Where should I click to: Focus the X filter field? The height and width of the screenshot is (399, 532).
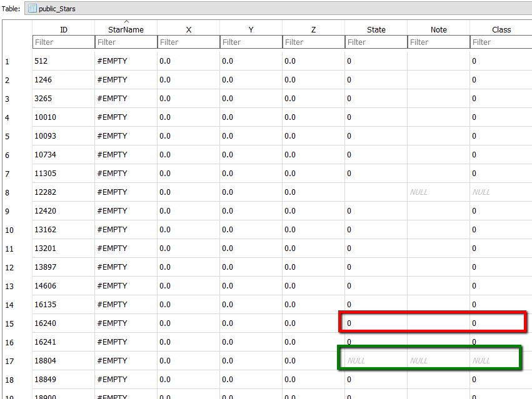[188, 42]
